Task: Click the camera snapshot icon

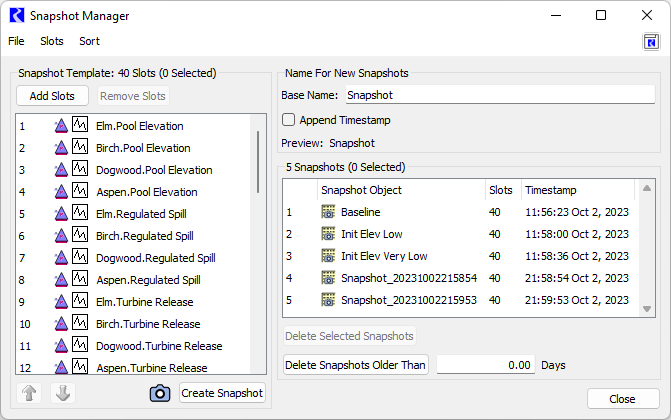Action: click(x=159, y=393)
